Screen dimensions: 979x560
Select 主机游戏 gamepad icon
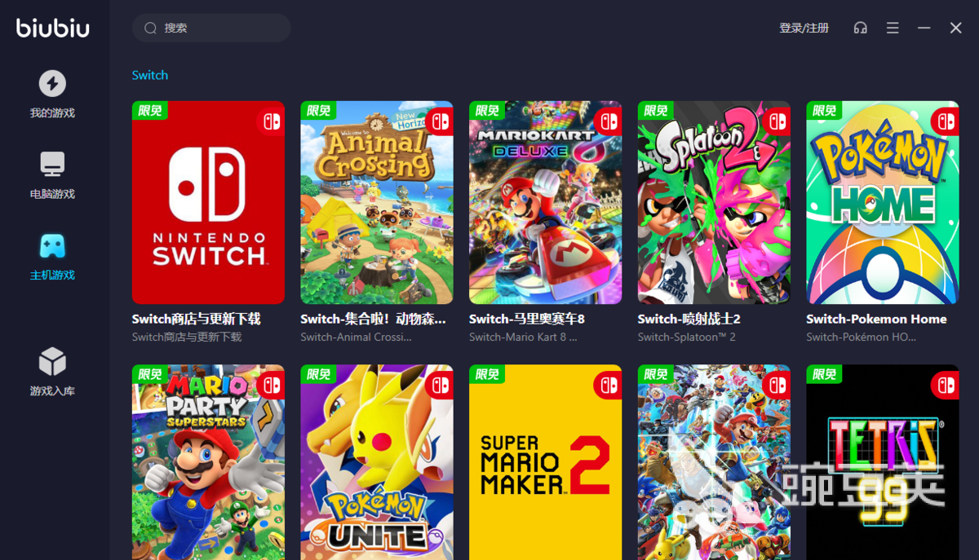(x=52, y=245)
